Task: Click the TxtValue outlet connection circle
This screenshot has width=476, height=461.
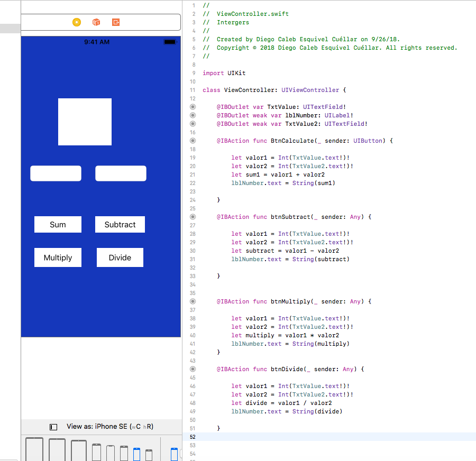Action: [x=193, y=107]
